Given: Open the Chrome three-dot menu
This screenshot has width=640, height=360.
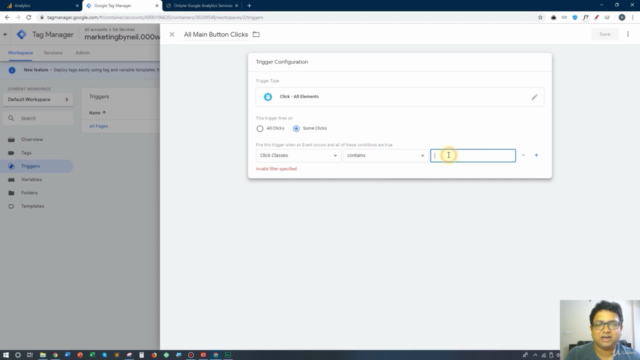Looking at the screenshot, I should (633, 18).
